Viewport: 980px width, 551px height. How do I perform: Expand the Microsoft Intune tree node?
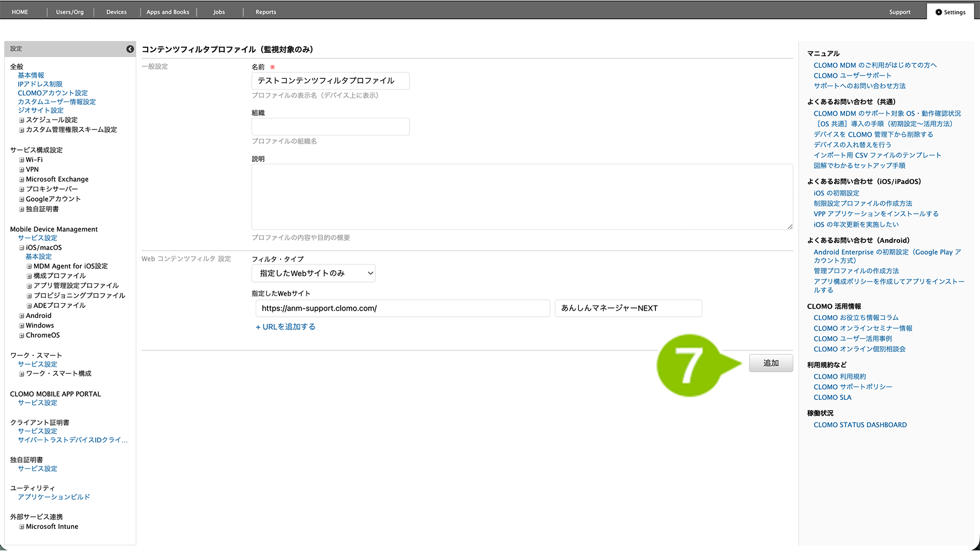21,527
